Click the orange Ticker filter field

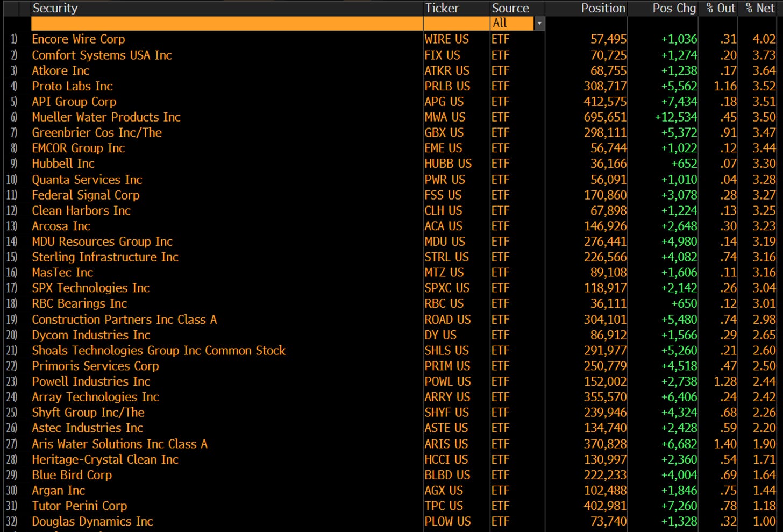pos(457,23)
